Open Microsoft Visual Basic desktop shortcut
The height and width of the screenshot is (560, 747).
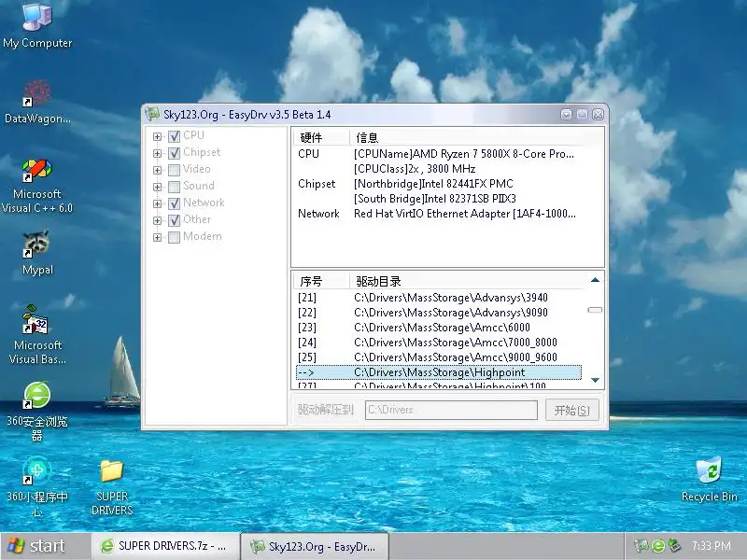(37, 336)
